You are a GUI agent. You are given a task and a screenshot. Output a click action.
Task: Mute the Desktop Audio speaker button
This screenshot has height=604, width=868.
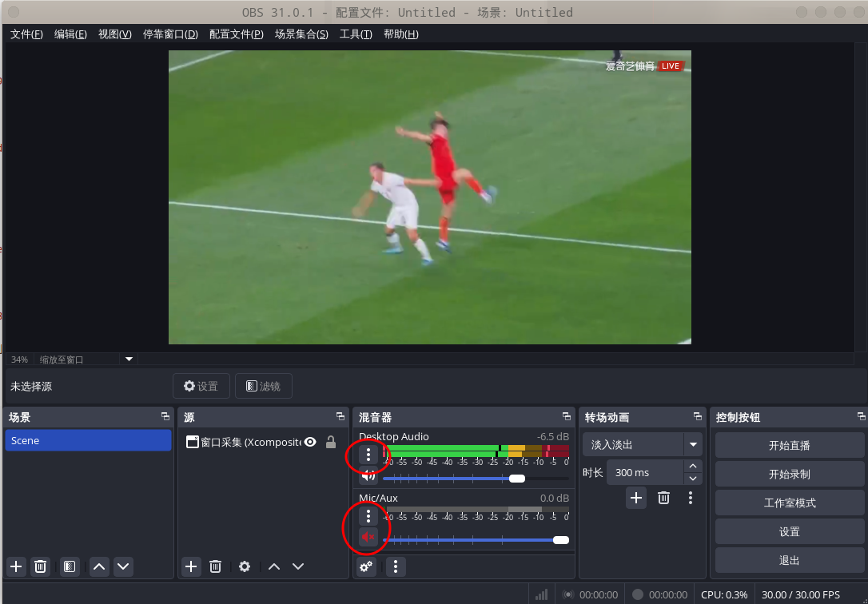368,476
